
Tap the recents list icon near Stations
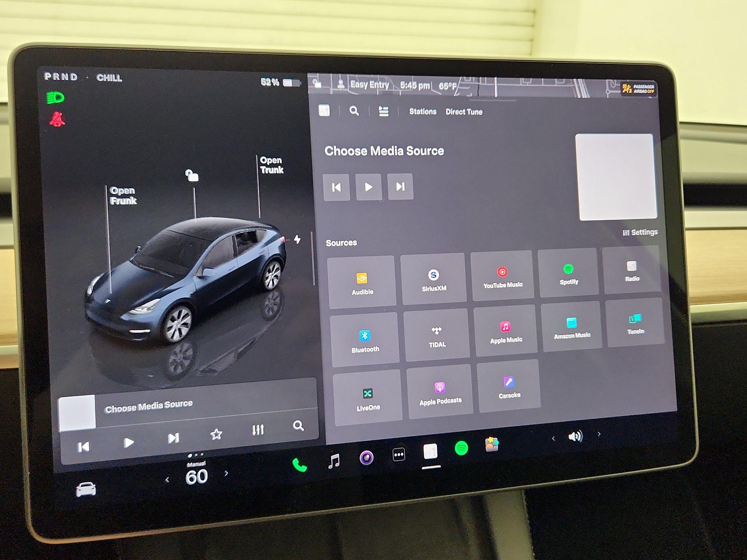(x=384, y=111)
